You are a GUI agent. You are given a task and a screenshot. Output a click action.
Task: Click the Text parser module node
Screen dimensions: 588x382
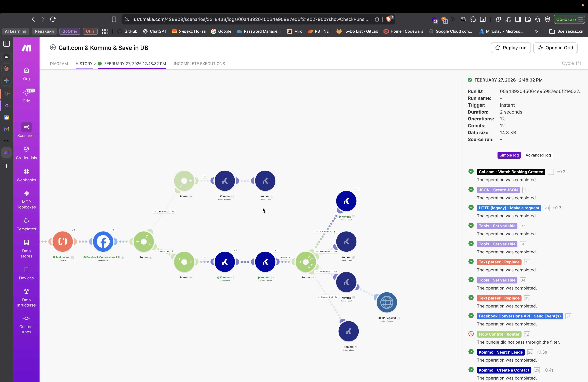(63, 241)
